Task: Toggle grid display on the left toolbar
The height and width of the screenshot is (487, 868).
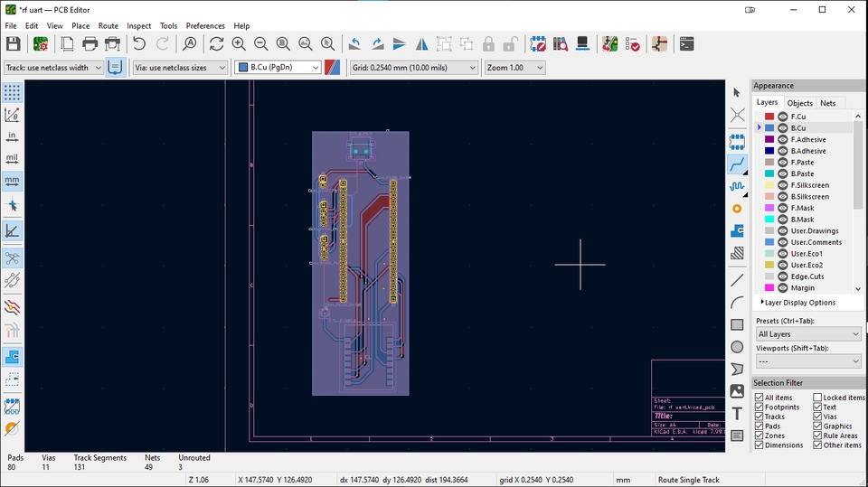Action: (x=12, y=92)
